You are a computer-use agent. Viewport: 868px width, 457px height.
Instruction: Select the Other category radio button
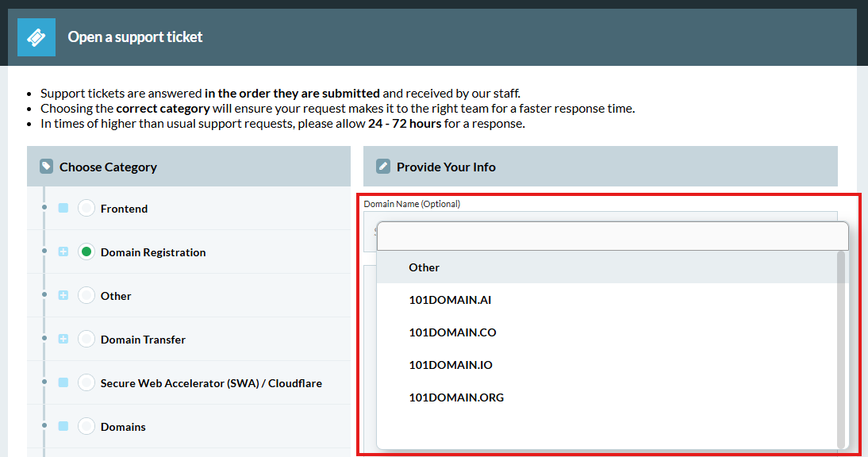pyautogui.click(x=85, y=295)
